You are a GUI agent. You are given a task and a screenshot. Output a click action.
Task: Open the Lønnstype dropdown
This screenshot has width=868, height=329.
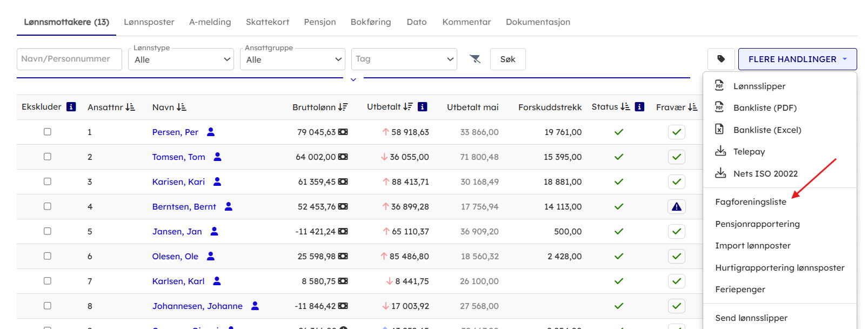181,59
